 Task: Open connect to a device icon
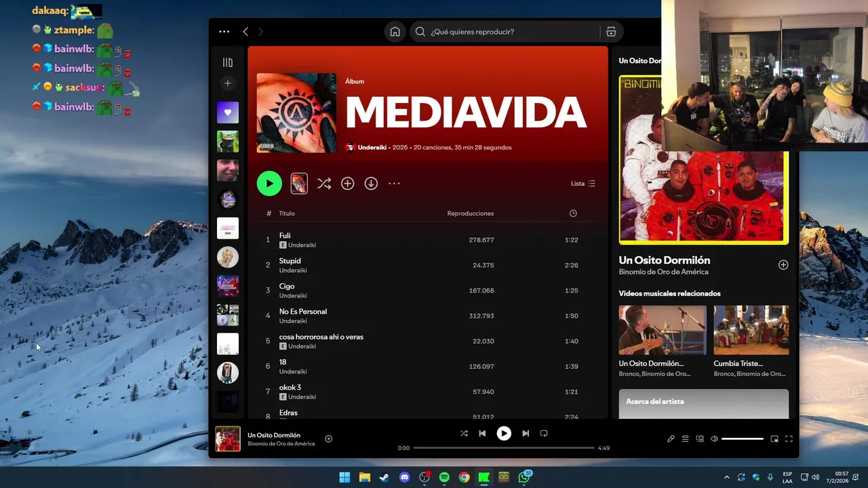[x=700, y=439]
